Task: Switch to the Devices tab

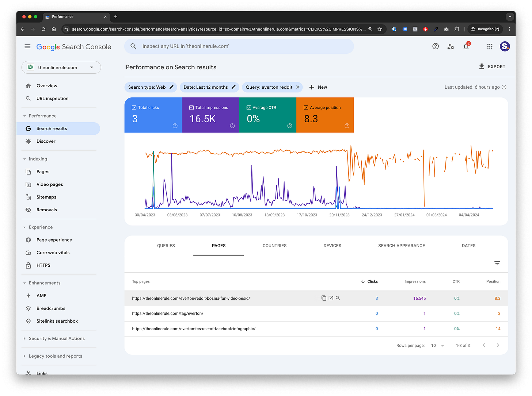Action: (x=332, y=246)
